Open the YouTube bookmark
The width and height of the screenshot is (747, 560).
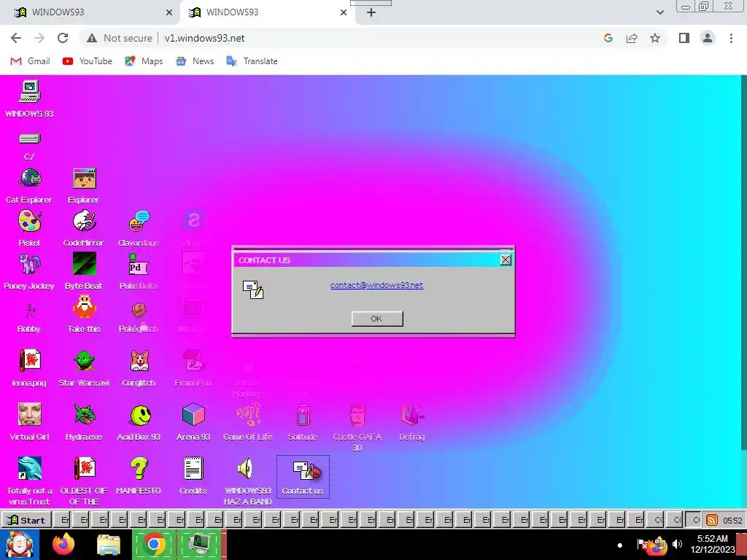(88, 61)
